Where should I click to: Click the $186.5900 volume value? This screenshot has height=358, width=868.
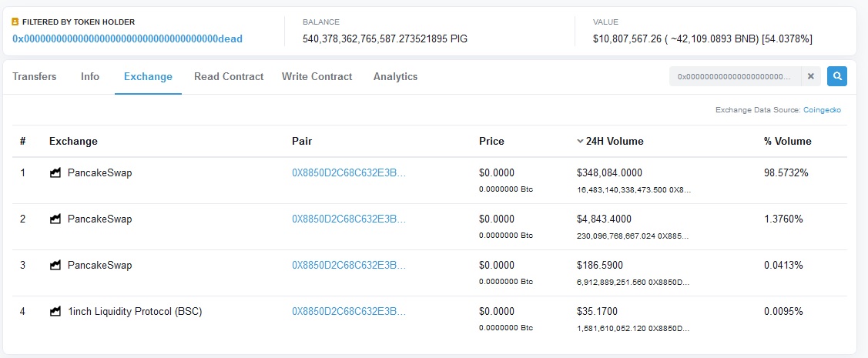599,265
